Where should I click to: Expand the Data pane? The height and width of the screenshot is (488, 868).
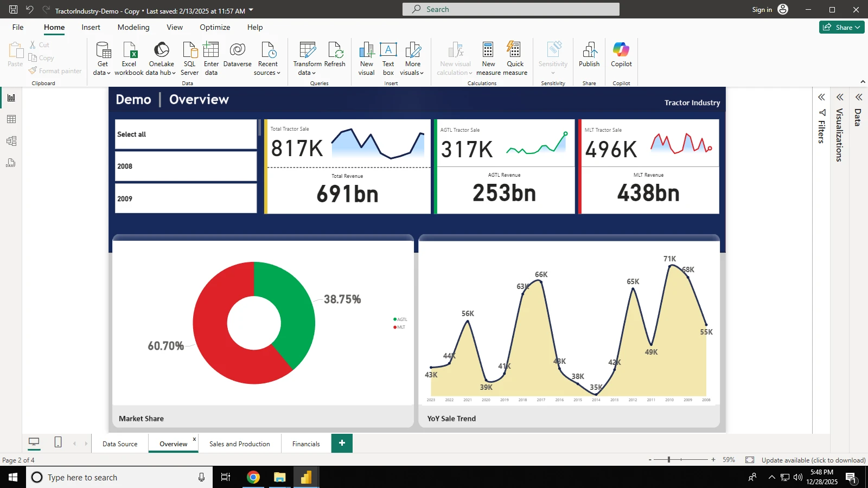[x=859, y=97]
